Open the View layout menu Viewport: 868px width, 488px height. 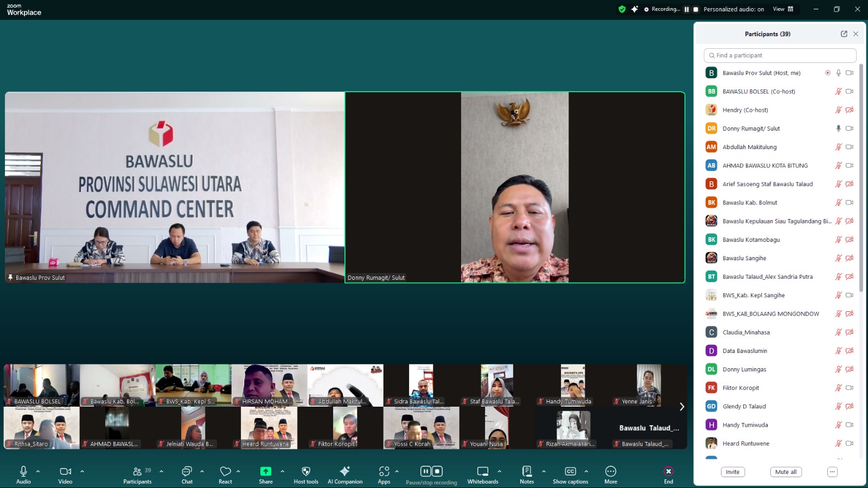[x=783, y=9]
